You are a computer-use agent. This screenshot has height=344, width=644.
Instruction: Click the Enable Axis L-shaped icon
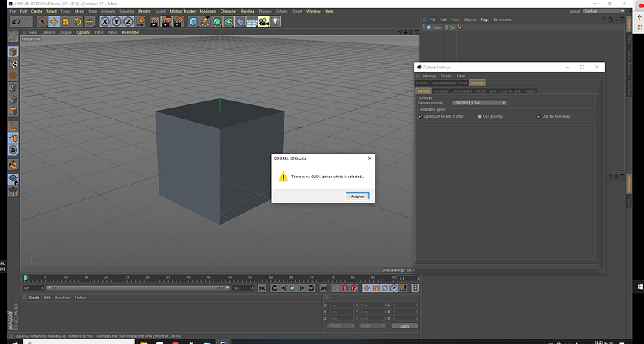click(13, 126)
